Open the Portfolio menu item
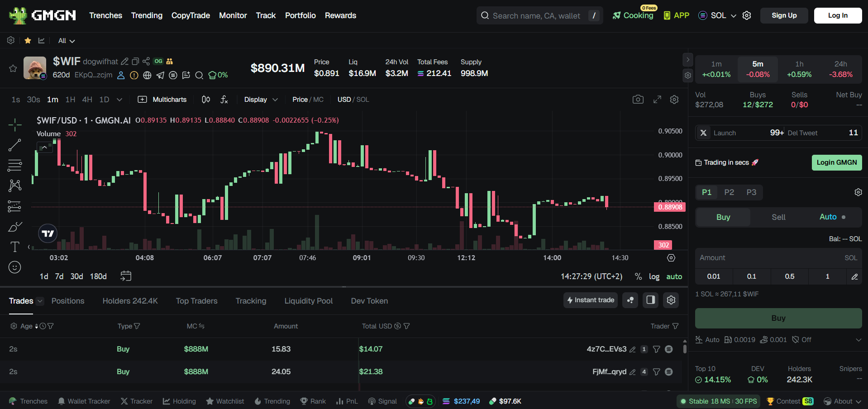Image resolution: width=868 pixels, height=409 pixels. point(300,15)
